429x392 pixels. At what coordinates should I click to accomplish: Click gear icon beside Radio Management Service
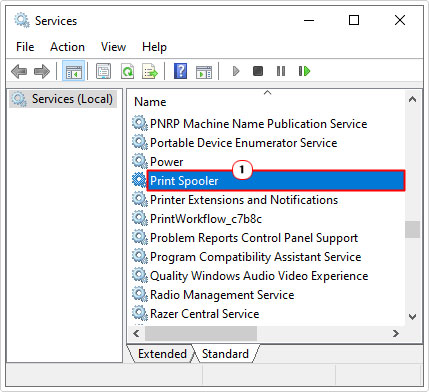(139, 294)
